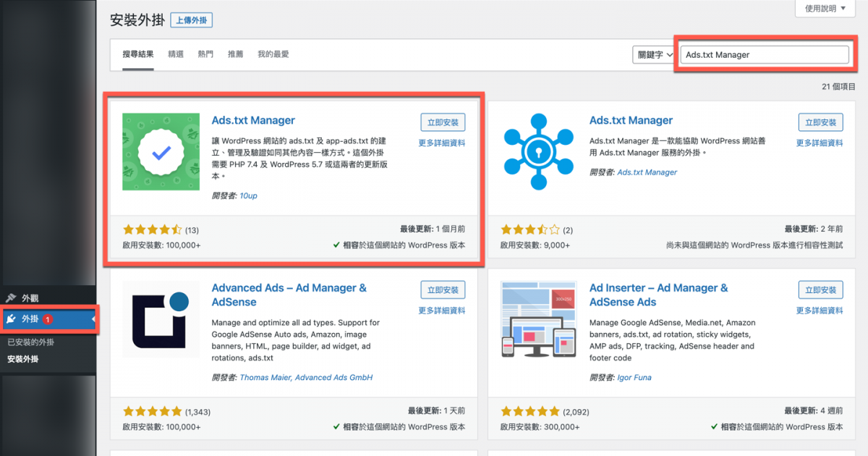868x456 pixels.
Task: Open the 10up developer link
Action: point(248,195)
